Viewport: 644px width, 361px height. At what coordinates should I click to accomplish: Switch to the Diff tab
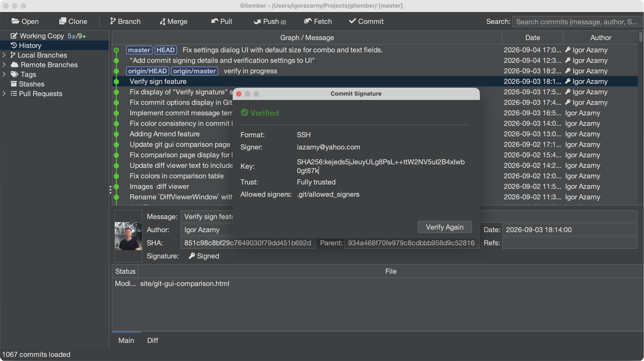(x=153, y=340)
